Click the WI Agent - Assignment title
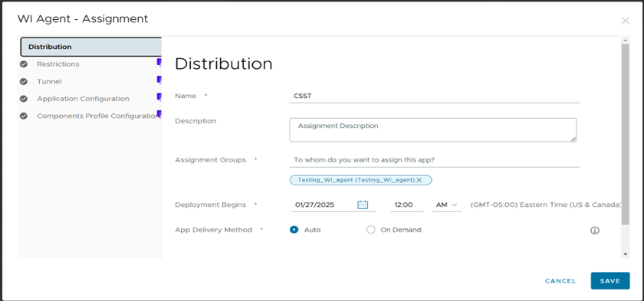 pos(83,18)
